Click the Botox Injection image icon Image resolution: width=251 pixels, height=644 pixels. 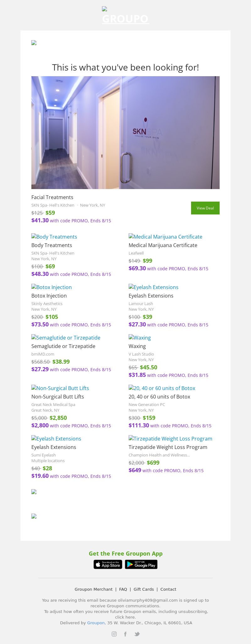(x=51, y=287)
